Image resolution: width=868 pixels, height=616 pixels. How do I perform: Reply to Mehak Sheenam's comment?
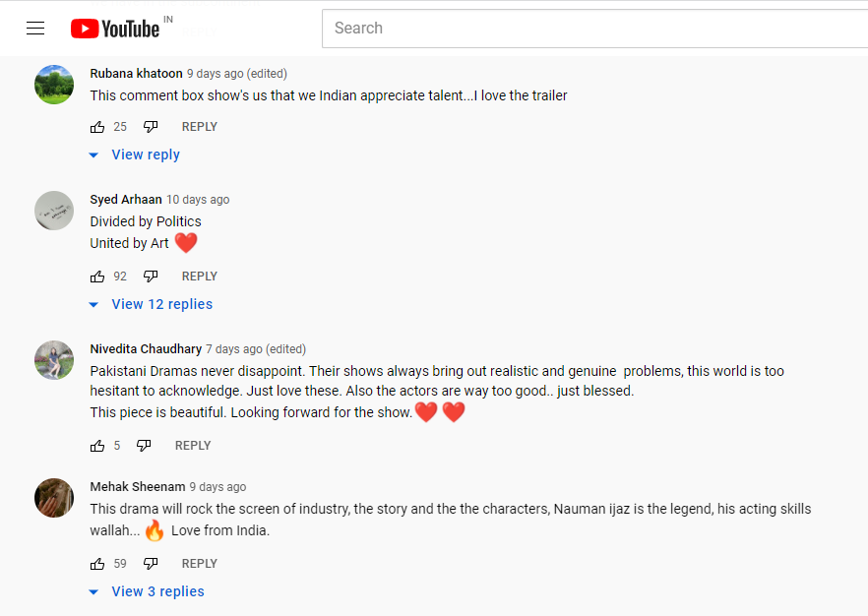(x=200, y=564)
